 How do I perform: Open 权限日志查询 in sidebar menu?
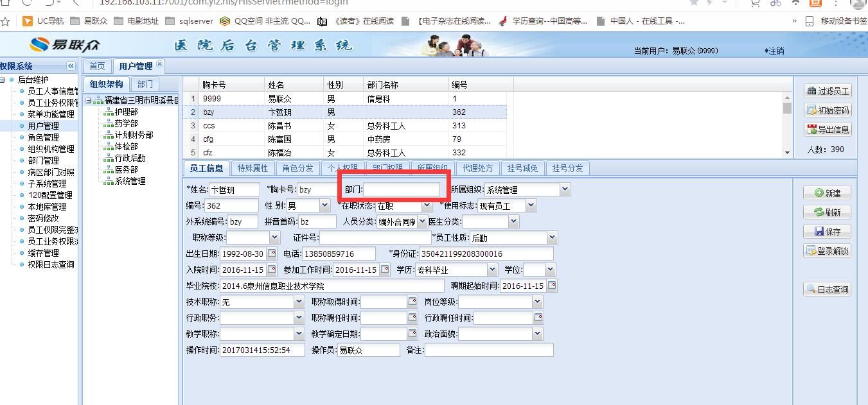coord(51,264)
